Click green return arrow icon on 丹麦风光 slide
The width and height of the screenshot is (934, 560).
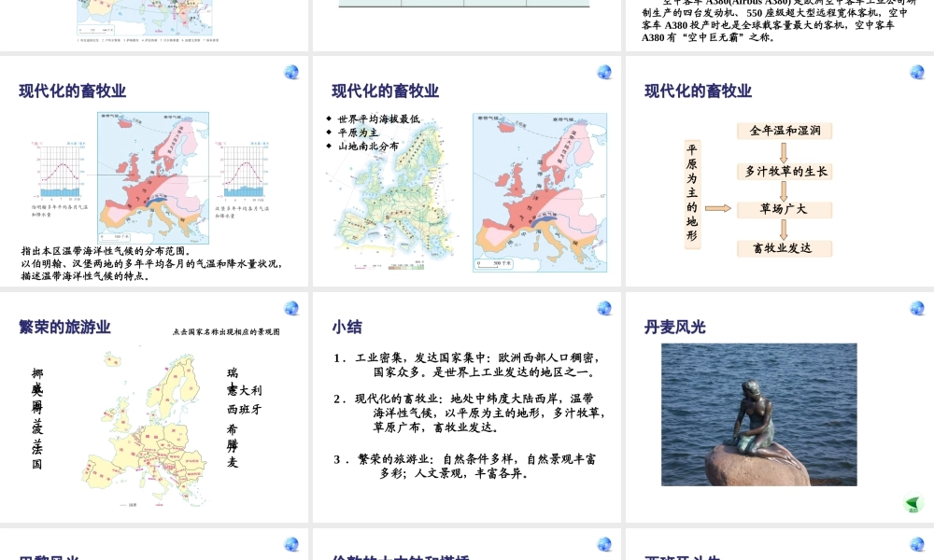(913, 503)
